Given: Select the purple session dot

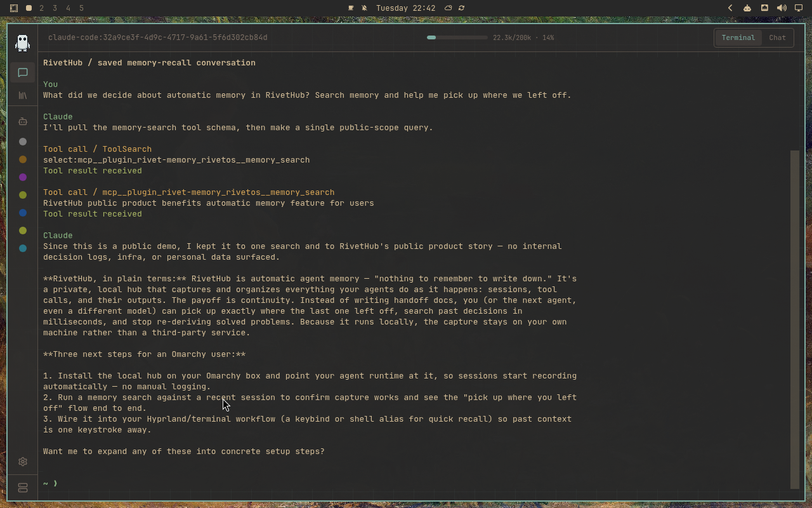Looking at the screenshot, I should pos(23,177).
